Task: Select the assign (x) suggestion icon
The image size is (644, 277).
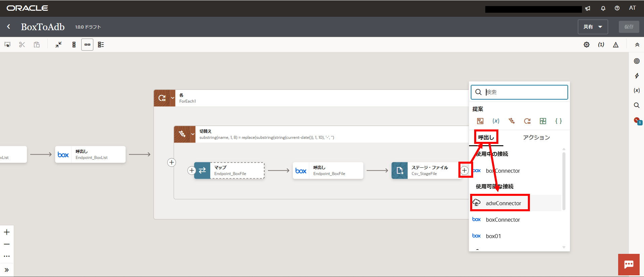Action: point(496,121)
